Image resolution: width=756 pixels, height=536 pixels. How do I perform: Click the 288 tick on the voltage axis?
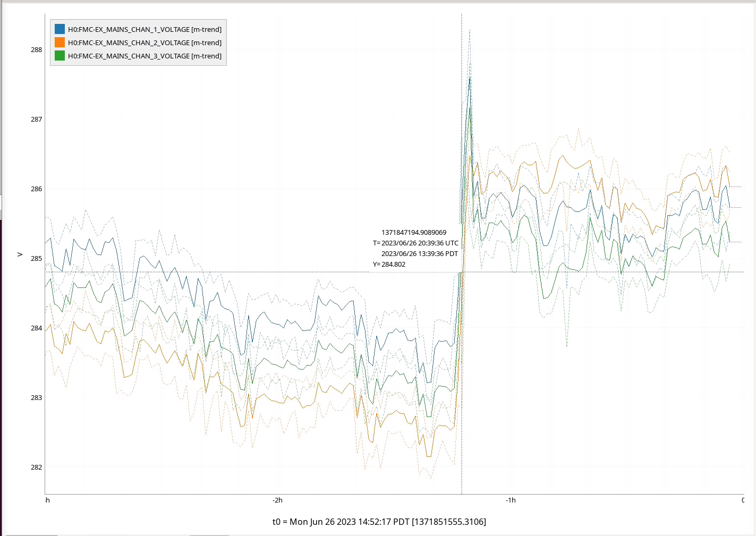click(x=36, y=50)
